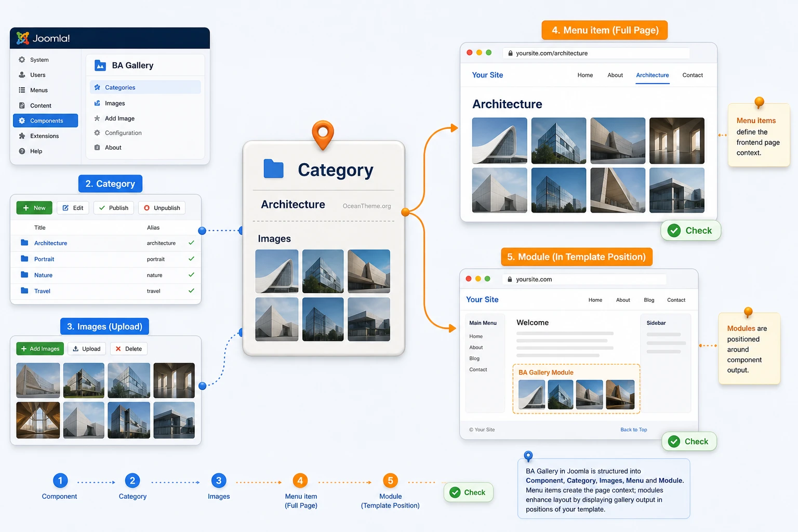Click the yoursite.com address field
798x532 pixels.
click(x=584, y=280)
